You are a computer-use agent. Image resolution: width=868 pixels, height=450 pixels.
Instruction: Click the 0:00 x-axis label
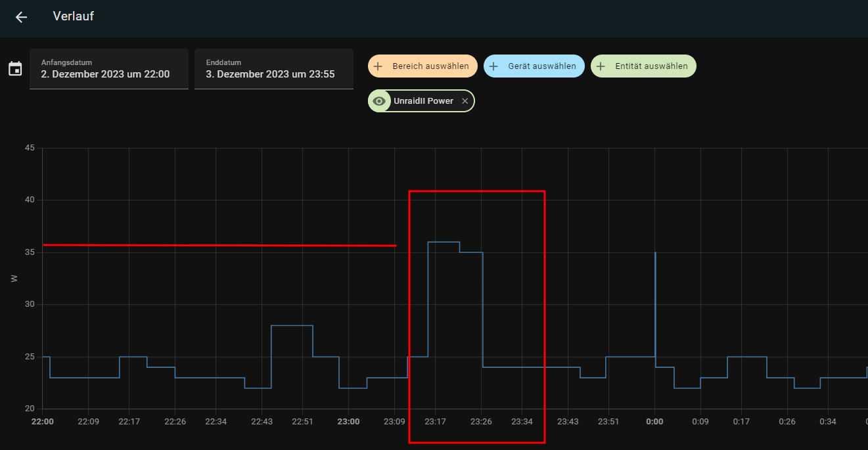pos(654,421)
